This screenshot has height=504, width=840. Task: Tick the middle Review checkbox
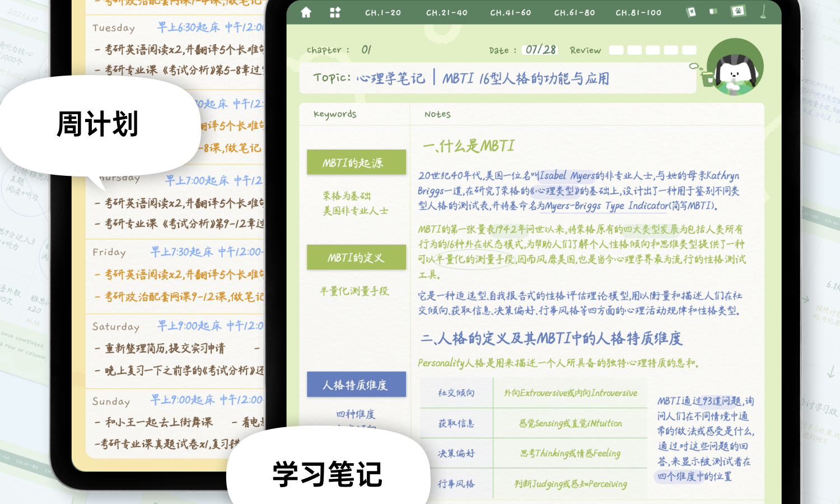[x=652, y=49]
